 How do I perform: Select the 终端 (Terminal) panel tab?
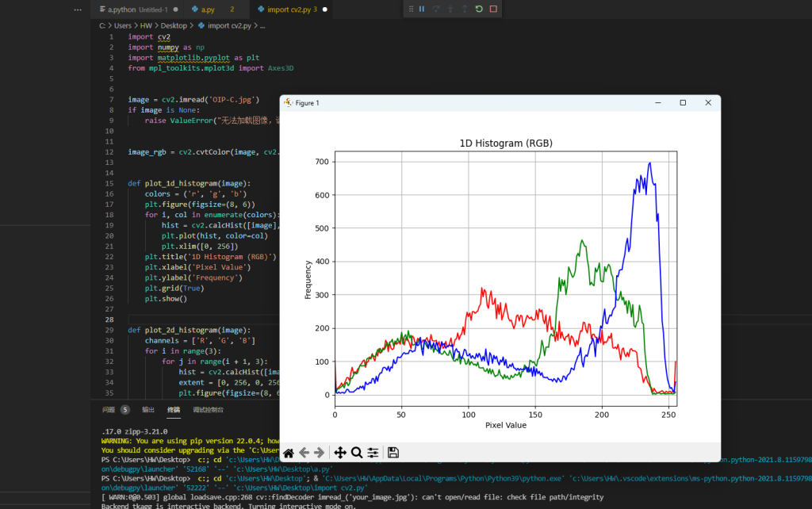tap(174, 410)
